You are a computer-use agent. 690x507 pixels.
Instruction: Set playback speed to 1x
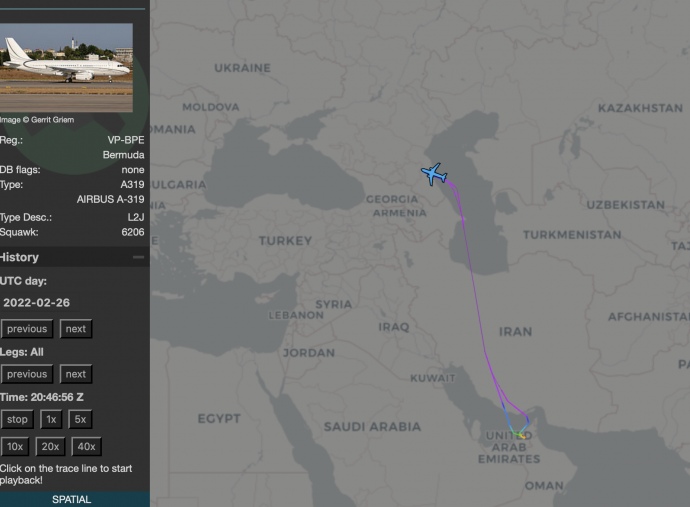tap(51, 420)
